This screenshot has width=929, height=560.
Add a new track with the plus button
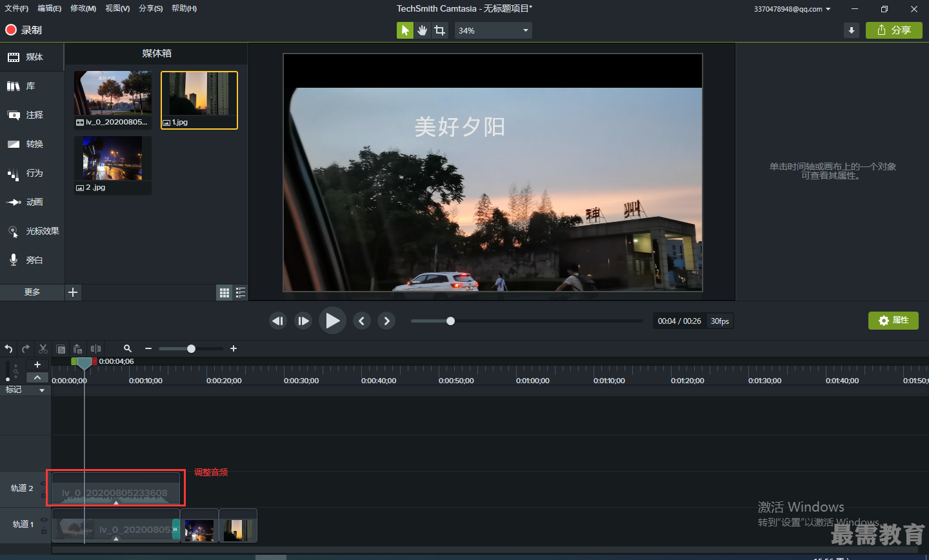[37, 365]
